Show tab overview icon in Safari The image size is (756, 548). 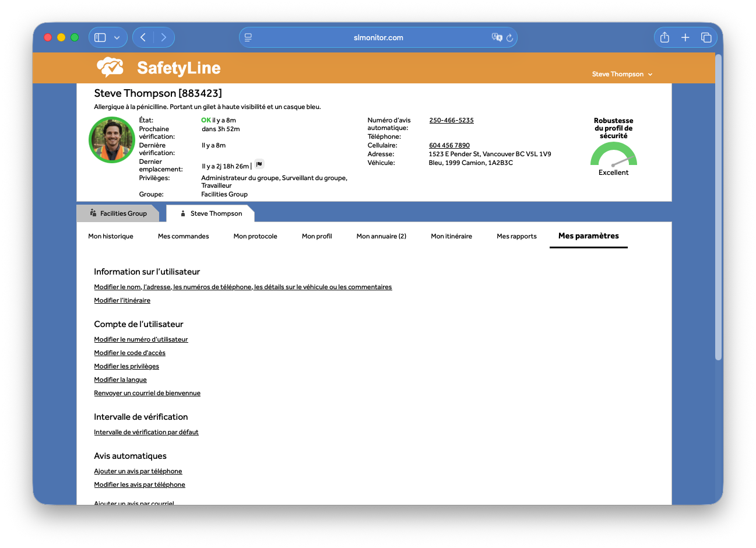706,37
